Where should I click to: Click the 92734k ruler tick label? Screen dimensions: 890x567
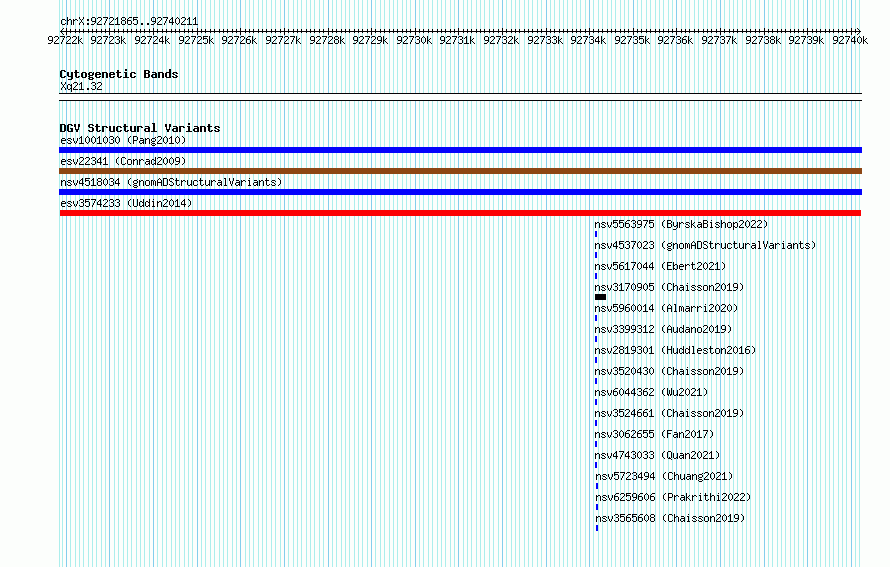tap(588, 40)
